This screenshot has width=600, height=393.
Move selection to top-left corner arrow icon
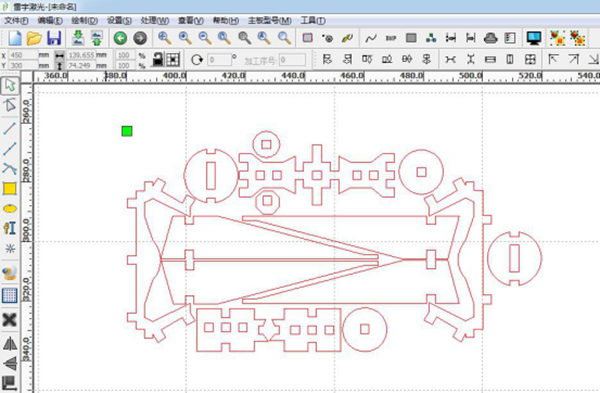tap(553, 59)
